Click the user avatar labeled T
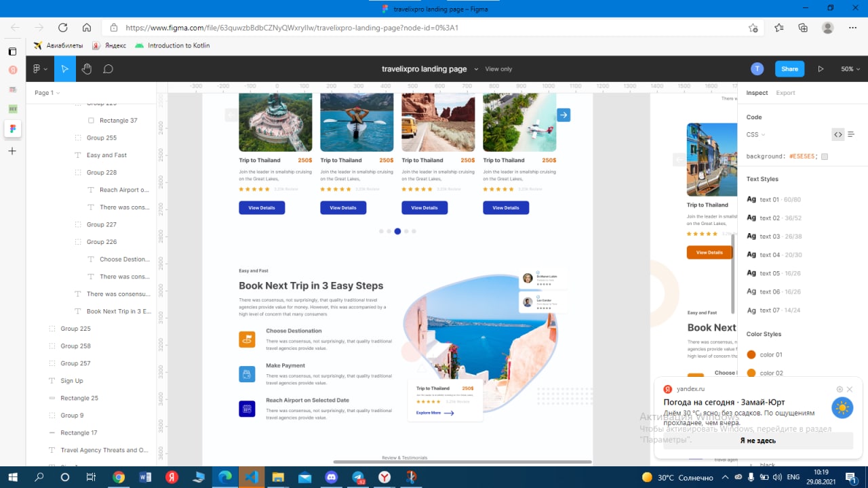 757,69
